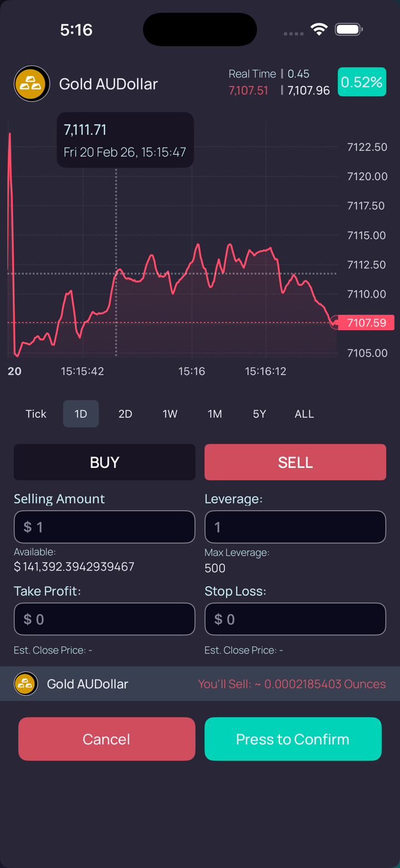
Task: Select the 1D timeframe
Action: pyautogui.click(x=81, y=414)
